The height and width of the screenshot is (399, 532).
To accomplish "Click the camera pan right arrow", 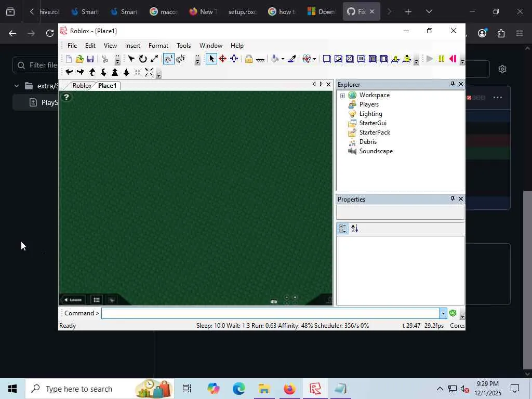I will pos(81,72).
